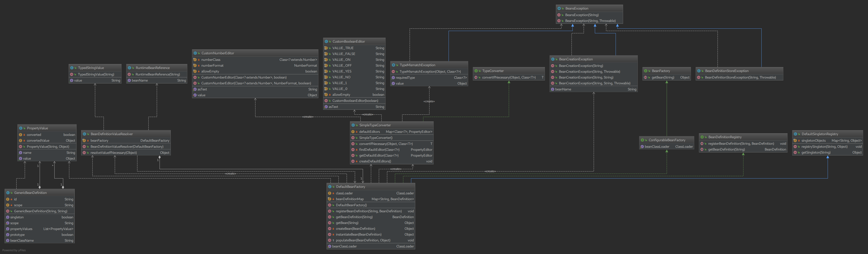Viewport: 868px width, 254px height.
Task: Click method icon beside getSingleton(String)
Action: 795,153
